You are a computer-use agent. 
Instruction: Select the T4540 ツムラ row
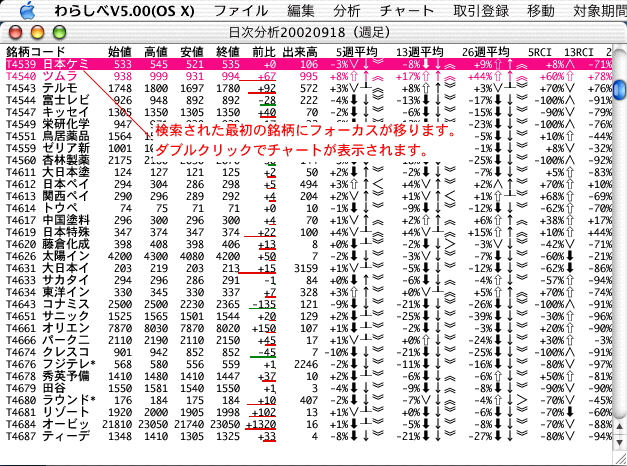click(309, 76)
